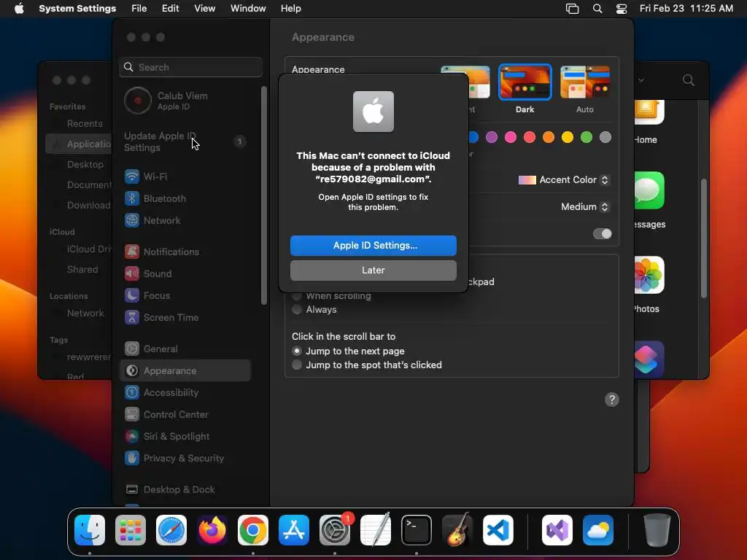Click Finder window search magnifier
747x560 pixels.
pyautogui.click(x=689, y=80)
